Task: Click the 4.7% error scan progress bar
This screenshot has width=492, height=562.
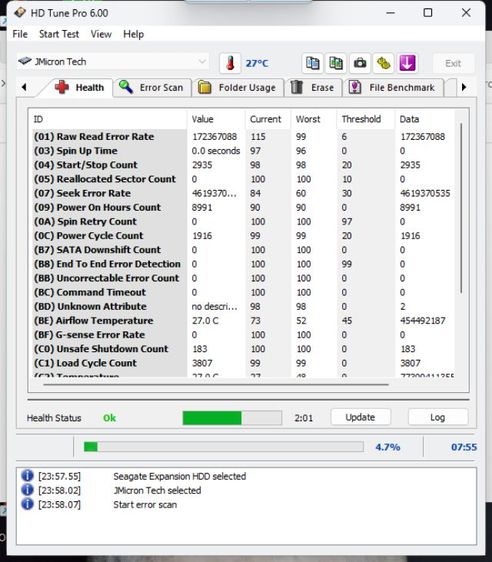Action: click(224, 447)
